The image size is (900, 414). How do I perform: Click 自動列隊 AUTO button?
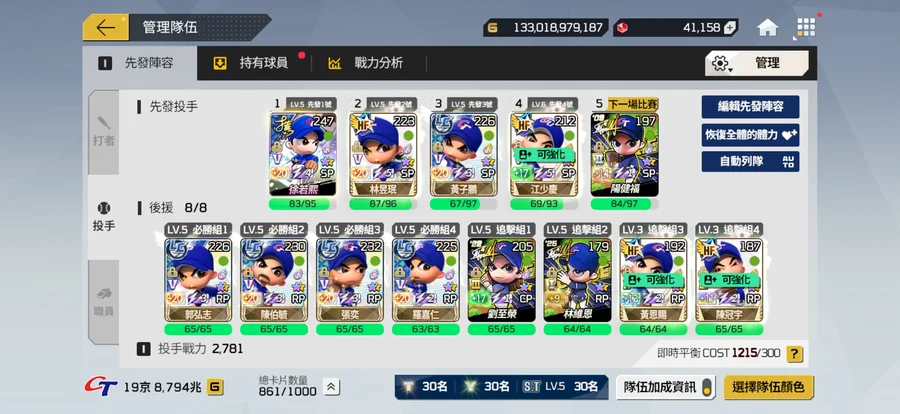pos(750,162)
